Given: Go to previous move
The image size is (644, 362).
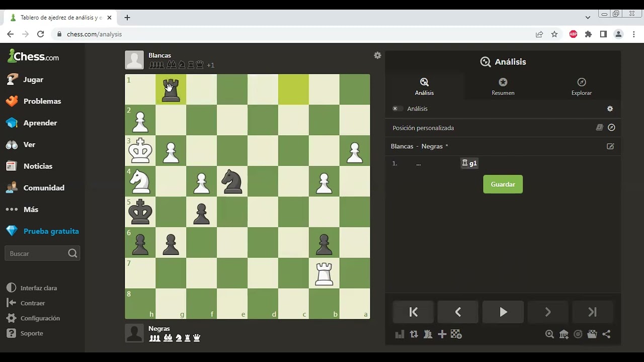Looking at the screenshot, I should coord(458,312).
